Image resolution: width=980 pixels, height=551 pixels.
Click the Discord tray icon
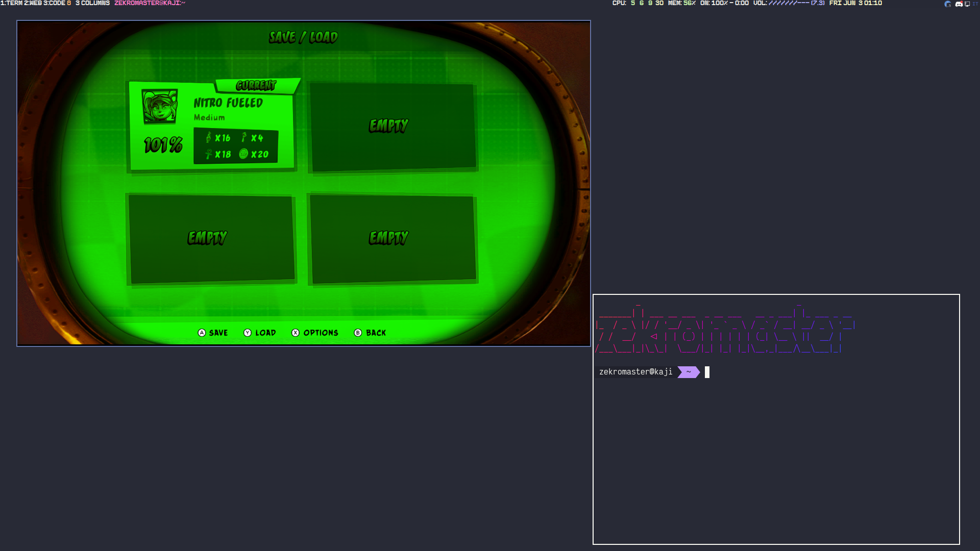pos(959,4)
